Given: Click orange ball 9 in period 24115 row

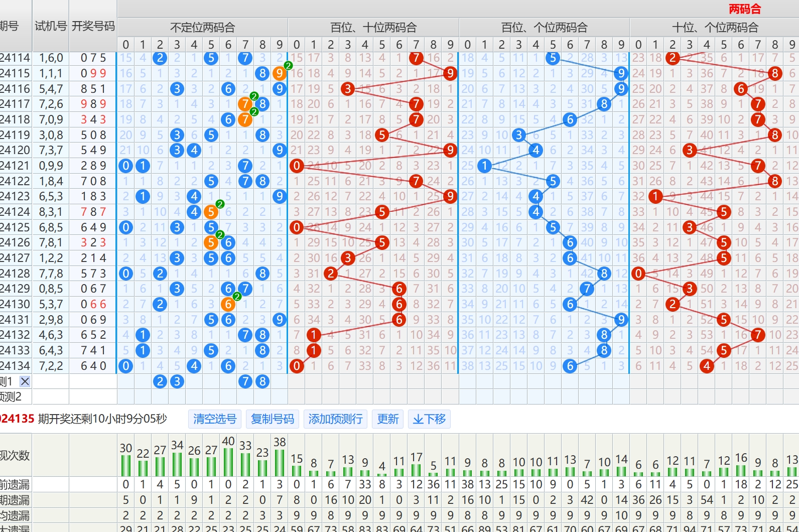Looking at the screenshot, I should coord(279,74).
